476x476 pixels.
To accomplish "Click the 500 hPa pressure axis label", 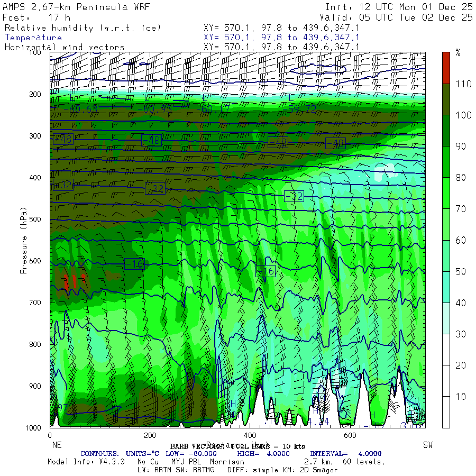I will click(35, 219).
